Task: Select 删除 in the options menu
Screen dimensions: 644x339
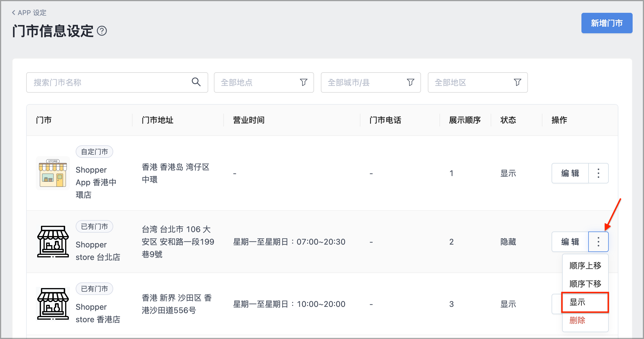Action: [x=585, y=321]
